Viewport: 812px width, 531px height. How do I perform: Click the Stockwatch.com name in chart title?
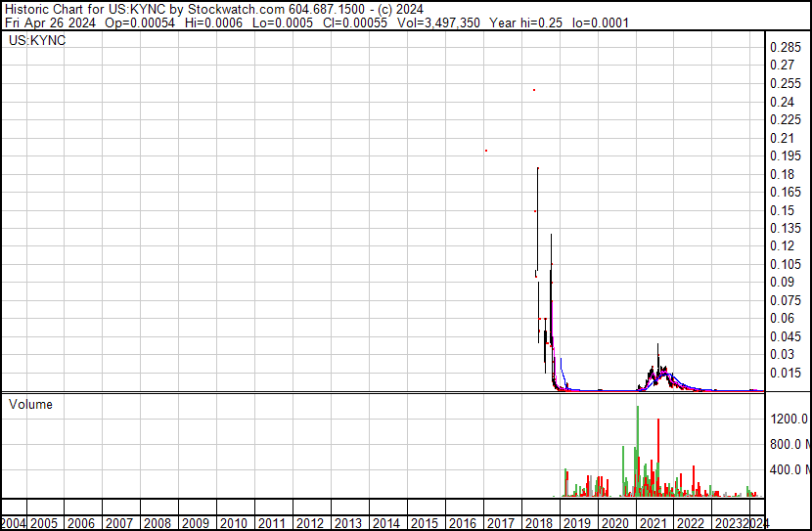coord(236,10)
